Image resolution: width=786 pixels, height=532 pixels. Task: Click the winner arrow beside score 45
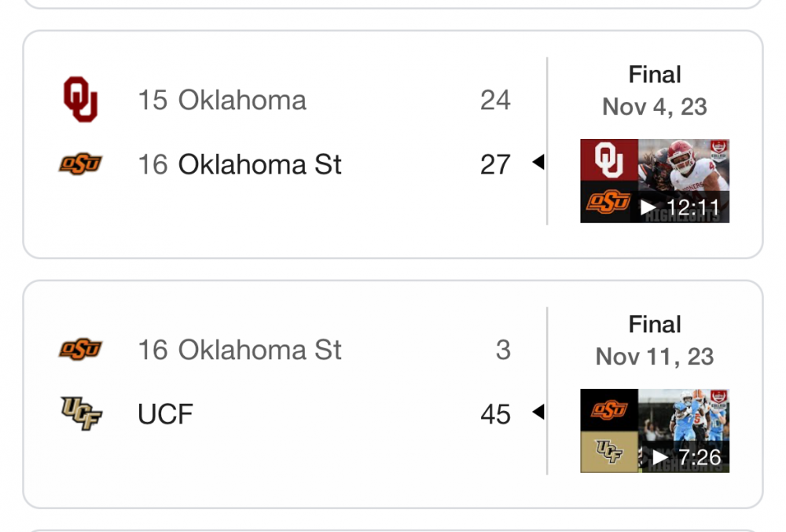pos(538,413)
